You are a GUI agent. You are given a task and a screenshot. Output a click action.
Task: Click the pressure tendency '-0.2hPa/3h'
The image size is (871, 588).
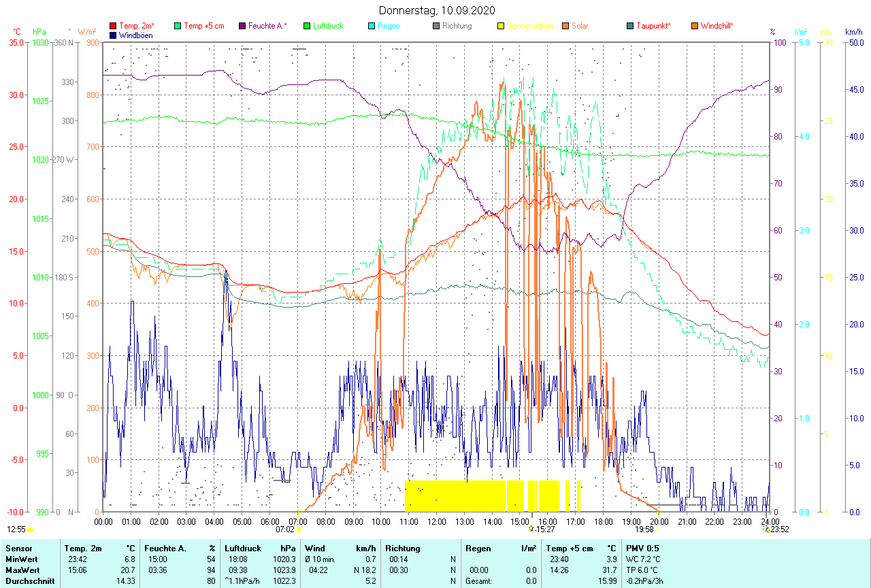click(646, 581)
